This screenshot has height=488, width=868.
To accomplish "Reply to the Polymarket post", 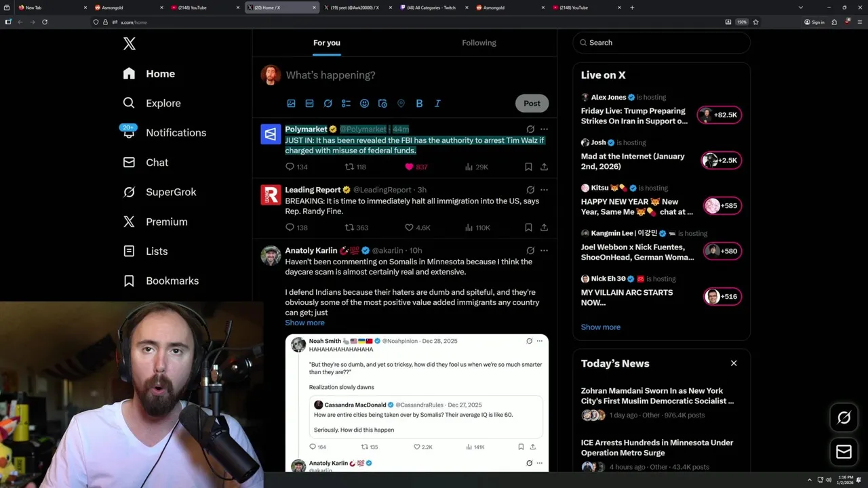I will 296,167.
